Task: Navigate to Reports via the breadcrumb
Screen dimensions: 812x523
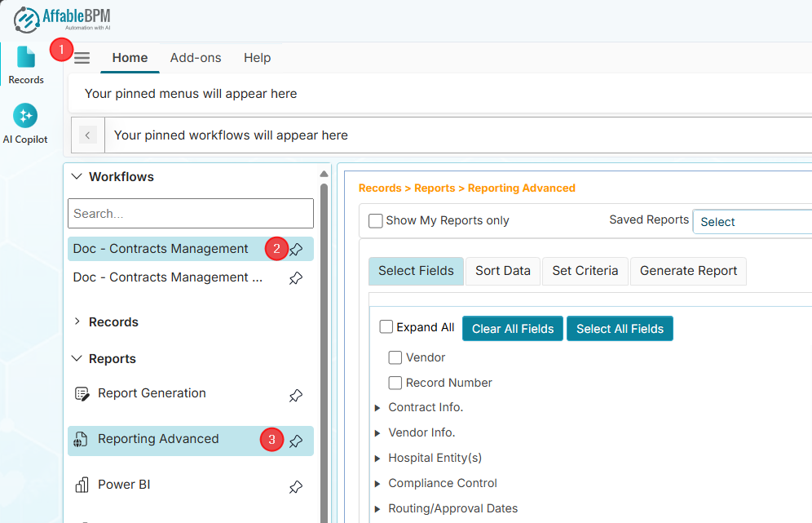Action: (x=435, y=188)
